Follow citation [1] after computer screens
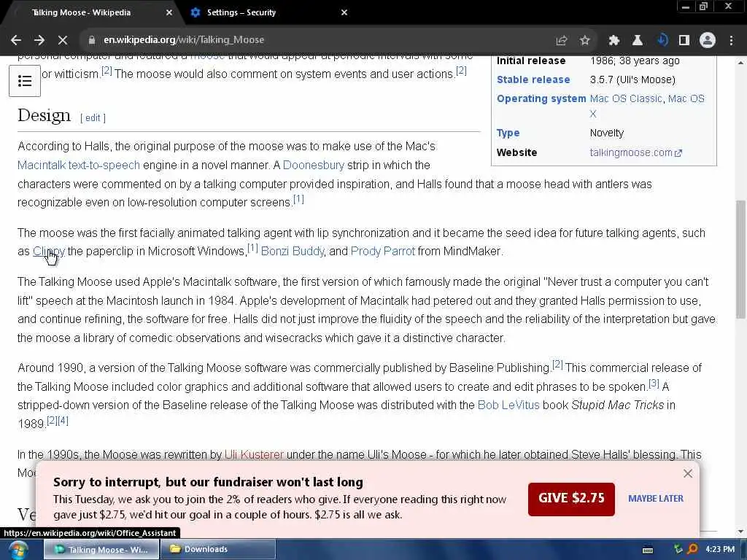 click(298, 199)
